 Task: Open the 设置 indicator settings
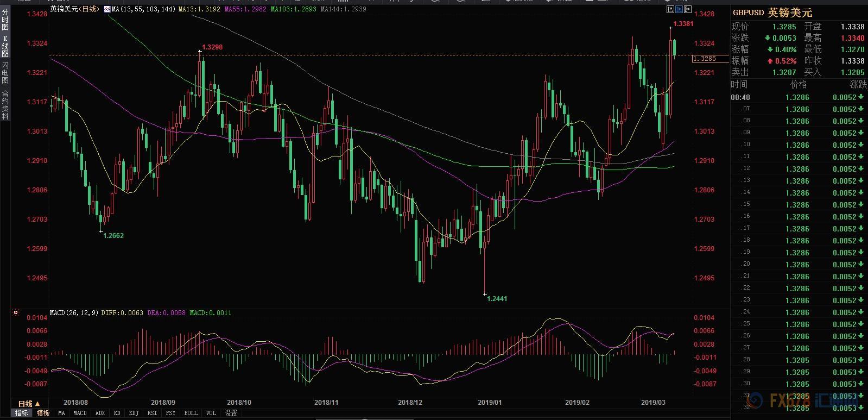[231, 413]
